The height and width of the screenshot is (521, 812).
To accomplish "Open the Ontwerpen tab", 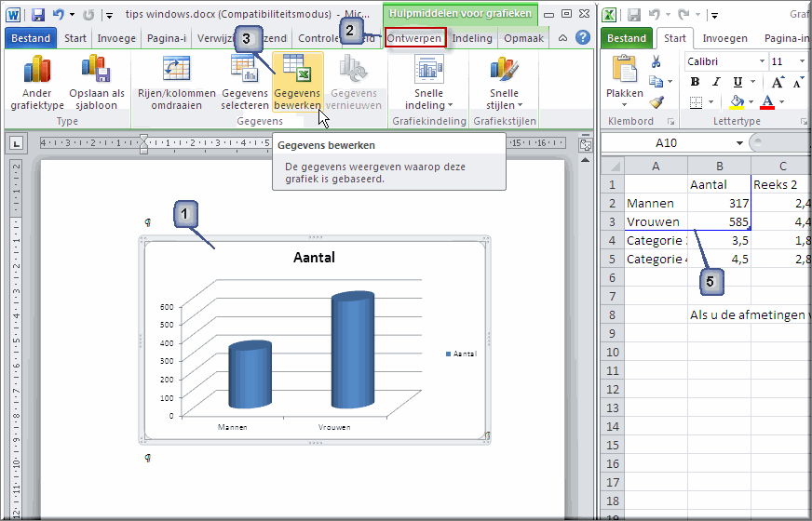I will (x=414, y=38).
